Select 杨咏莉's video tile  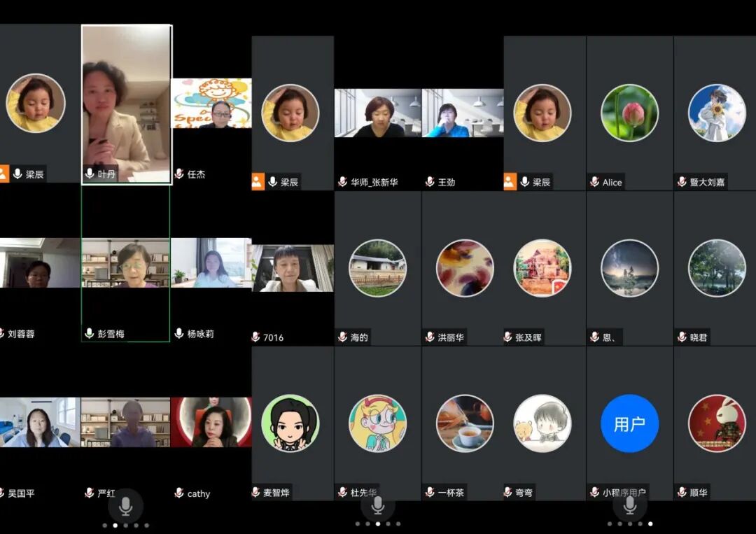(x=211, y=262)
